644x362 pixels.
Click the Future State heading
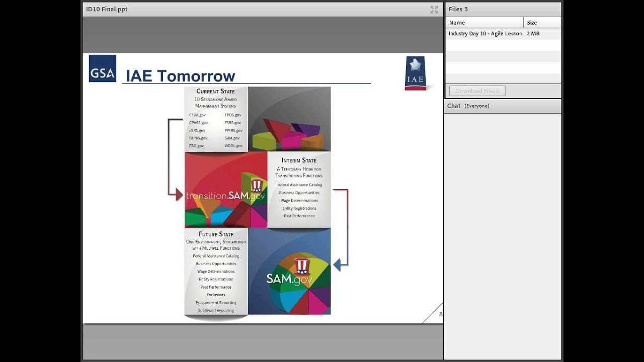coord(216,234)
